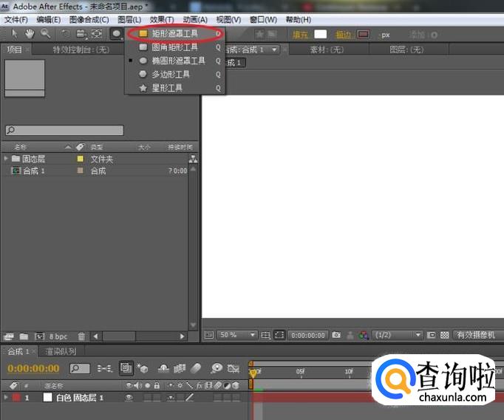Pick the Polygon tool (多边形工具)
504x420 pixels.
[x=170, y=75]
